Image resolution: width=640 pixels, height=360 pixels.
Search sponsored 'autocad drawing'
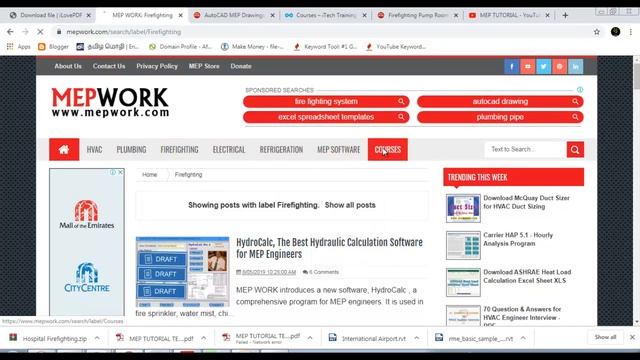[x=500, y=101]
